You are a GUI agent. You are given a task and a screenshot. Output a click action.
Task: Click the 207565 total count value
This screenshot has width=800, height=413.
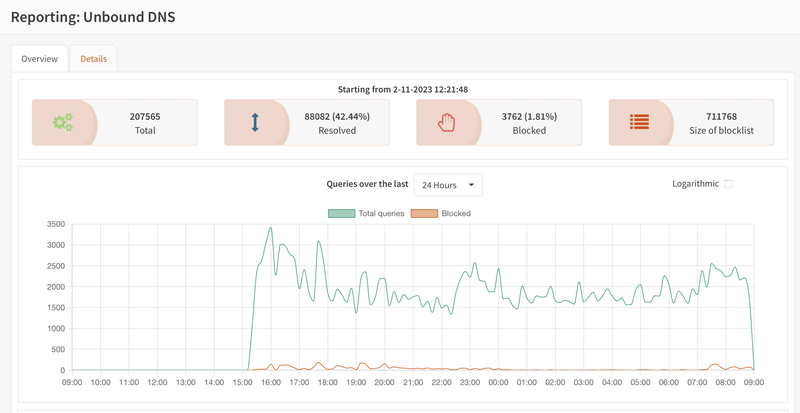pyautogui.click(x=145, y=116)
